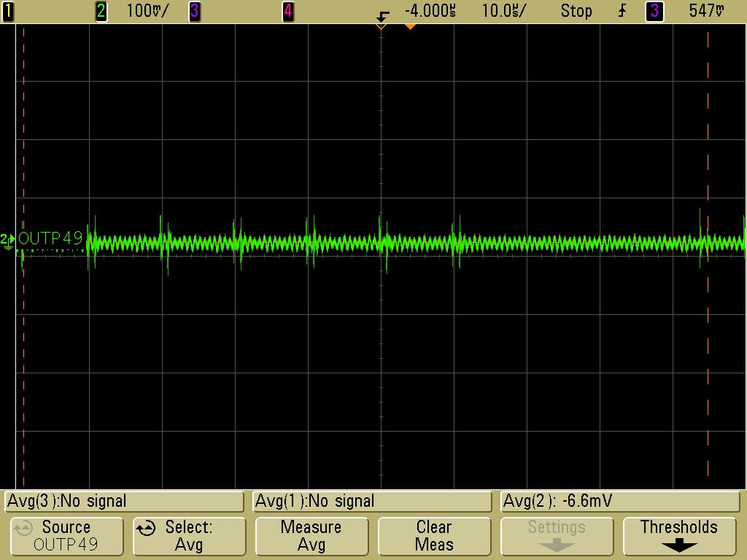Viewport: 747px width, 560px height.
Task: Select the pink channel 4 indicator
Action: coord(287,11)
